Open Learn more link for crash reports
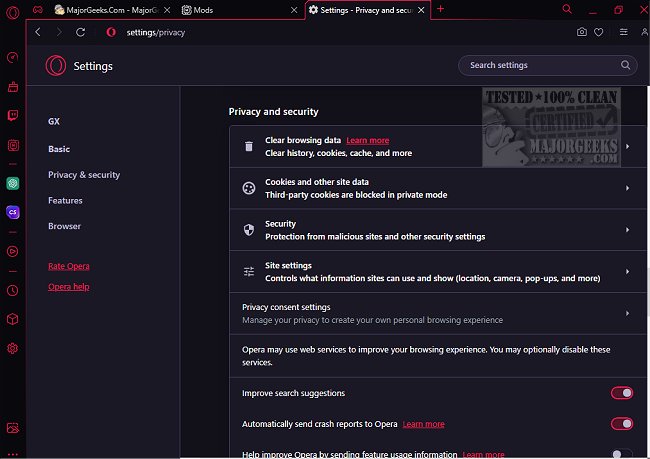650x459 pixels. pos(423,424)
